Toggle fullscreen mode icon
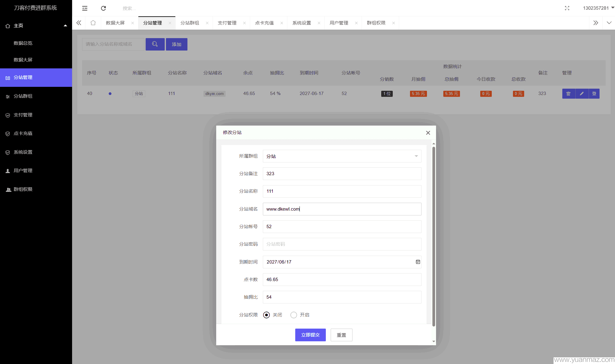This screenshot has height=364, width=615. 567,8
